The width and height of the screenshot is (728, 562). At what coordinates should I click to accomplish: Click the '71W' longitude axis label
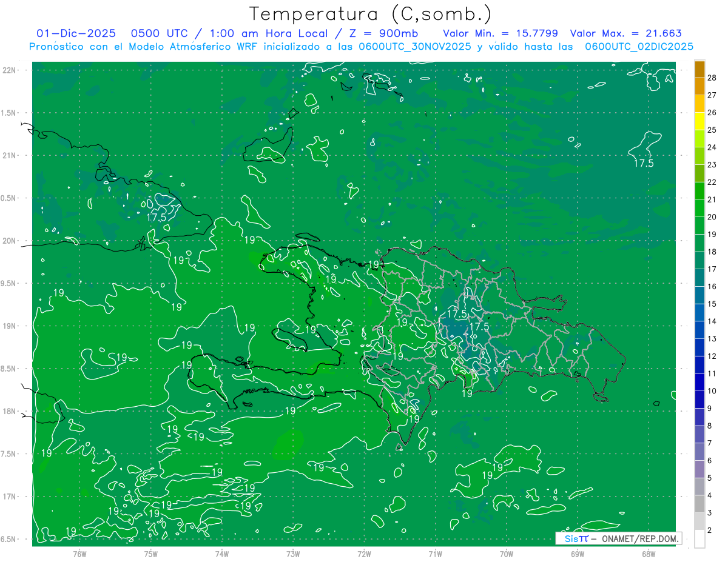click(435, 554)
